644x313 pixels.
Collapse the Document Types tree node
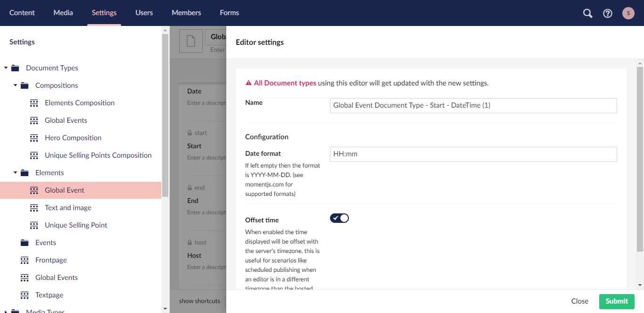pos(6,68)
